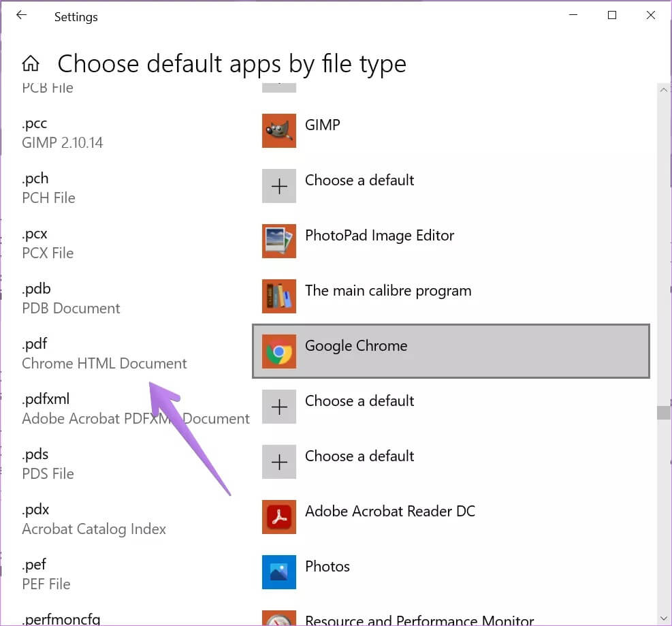The width and height of the screenshot is (672, 626).
Task: Click the PCX File description
Action: 48,253
